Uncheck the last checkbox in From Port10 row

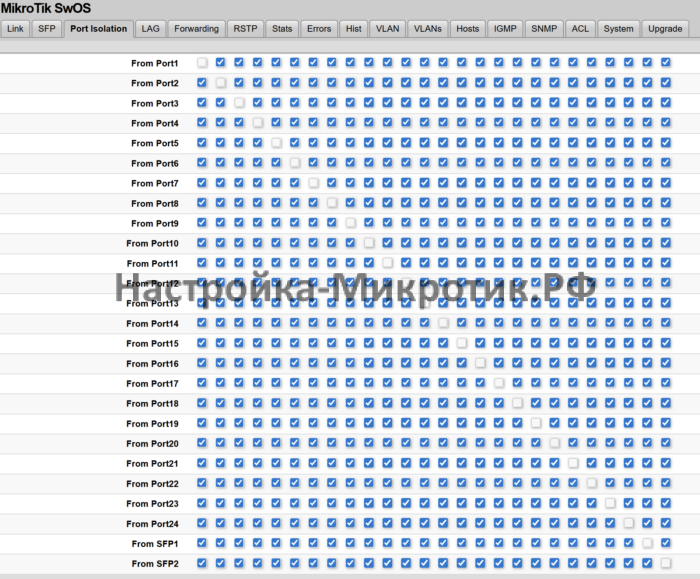point(666,243)
